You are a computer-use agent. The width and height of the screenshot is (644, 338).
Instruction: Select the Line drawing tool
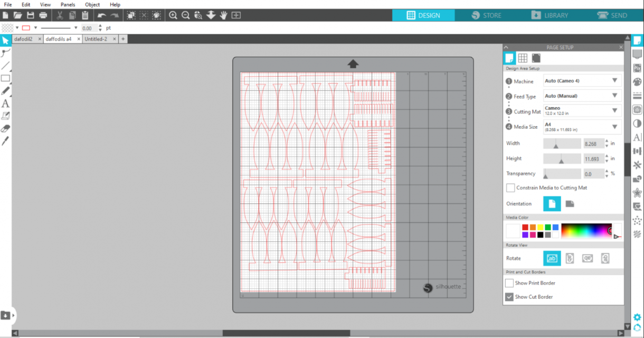tap(5, 65)
